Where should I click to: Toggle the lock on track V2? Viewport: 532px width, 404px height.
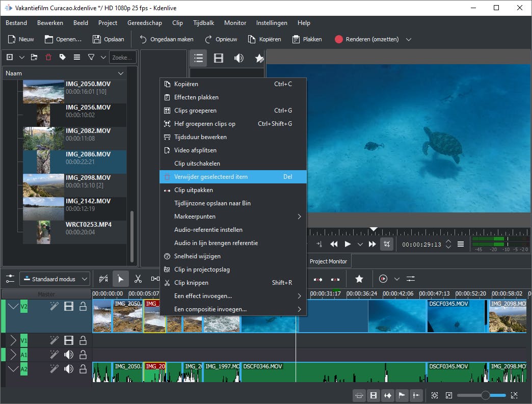coord(83,306)
